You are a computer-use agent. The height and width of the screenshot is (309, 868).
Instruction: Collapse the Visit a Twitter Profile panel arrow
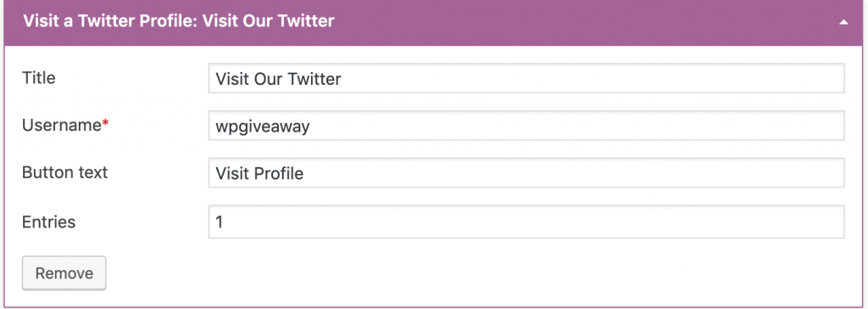(x=843, y=22)
